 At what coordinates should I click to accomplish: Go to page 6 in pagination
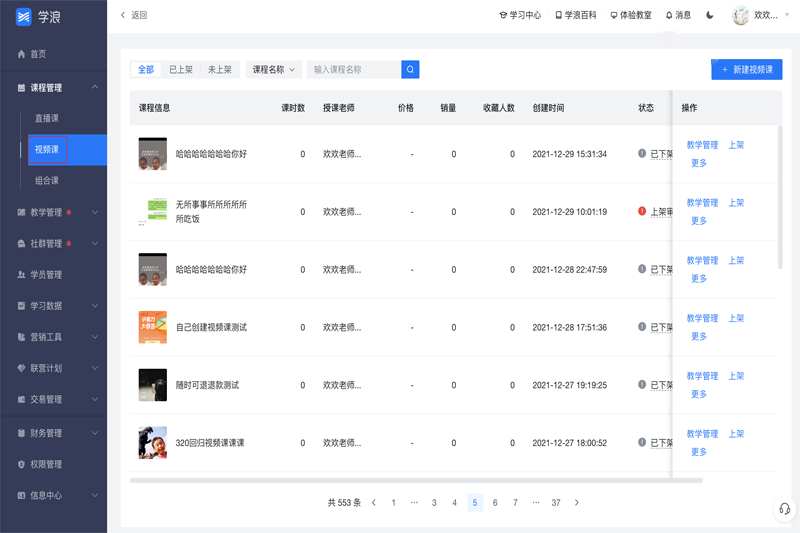point(495,503)
